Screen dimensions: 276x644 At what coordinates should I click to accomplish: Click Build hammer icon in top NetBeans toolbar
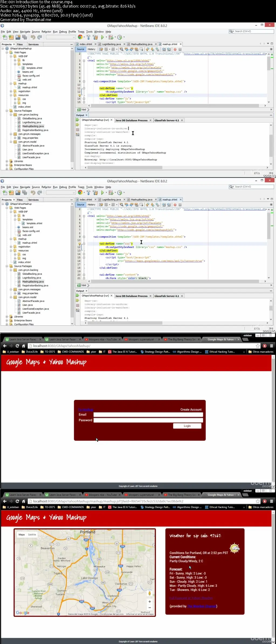click(x=88, y=37)
